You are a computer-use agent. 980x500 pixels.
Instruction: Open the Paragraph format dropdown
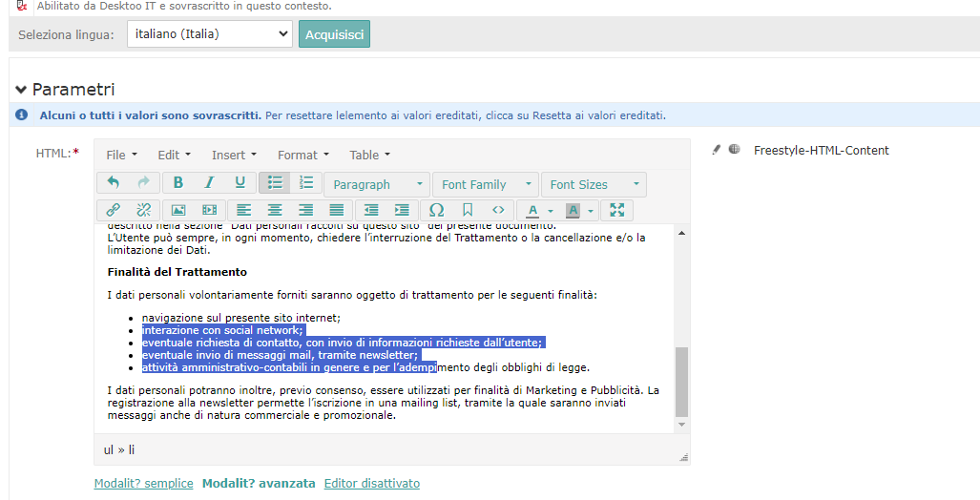pyautogui.click(x=377, y=184)
